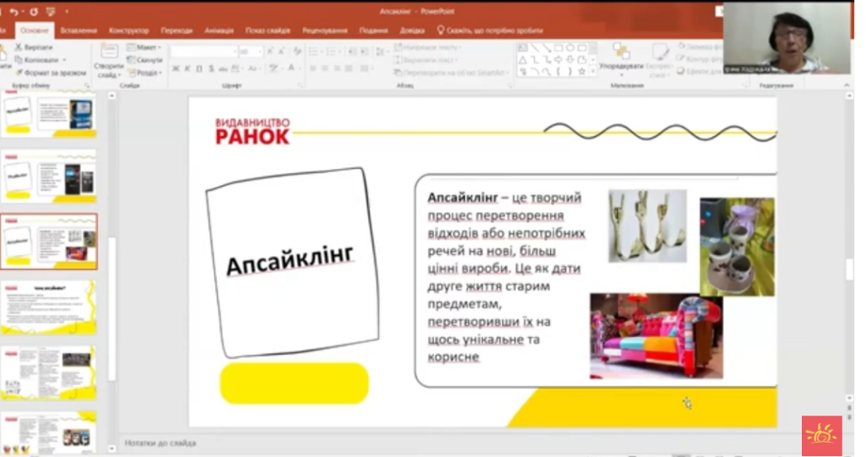
Task: Switch to the Вставлення tab
Action: point(78,31)
